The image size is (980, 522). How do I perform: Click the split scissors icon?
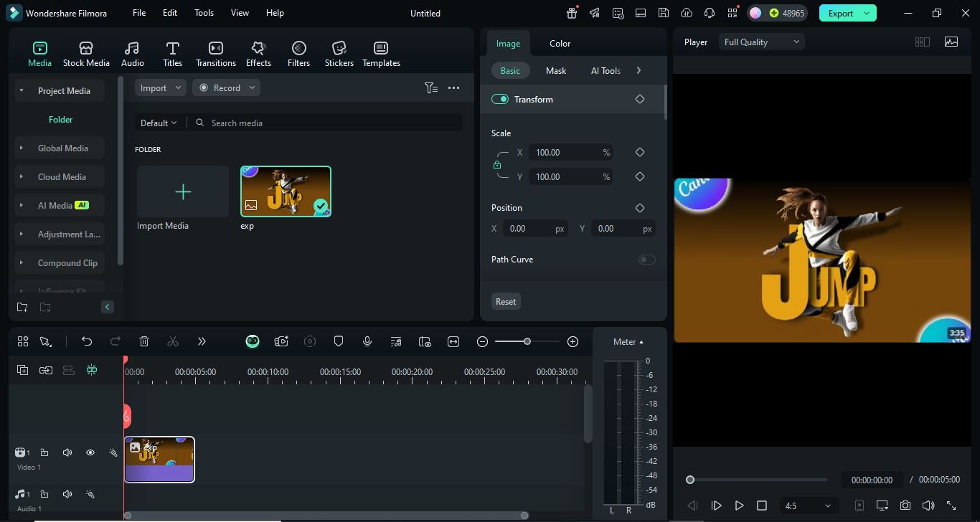click(x=173, y=341)
